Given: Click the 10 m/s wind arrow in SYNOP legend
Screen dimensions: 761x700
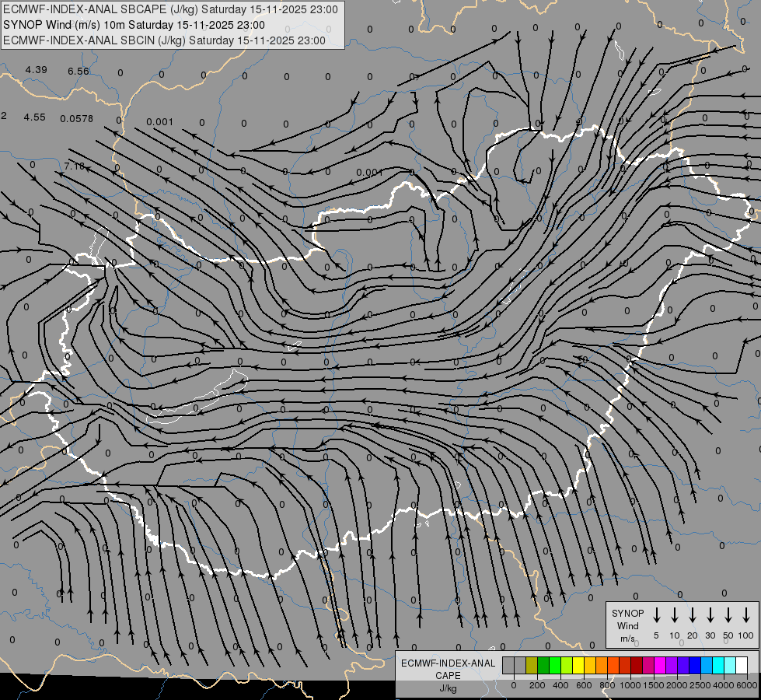Looking at the screenshot, I should [674, 615].
